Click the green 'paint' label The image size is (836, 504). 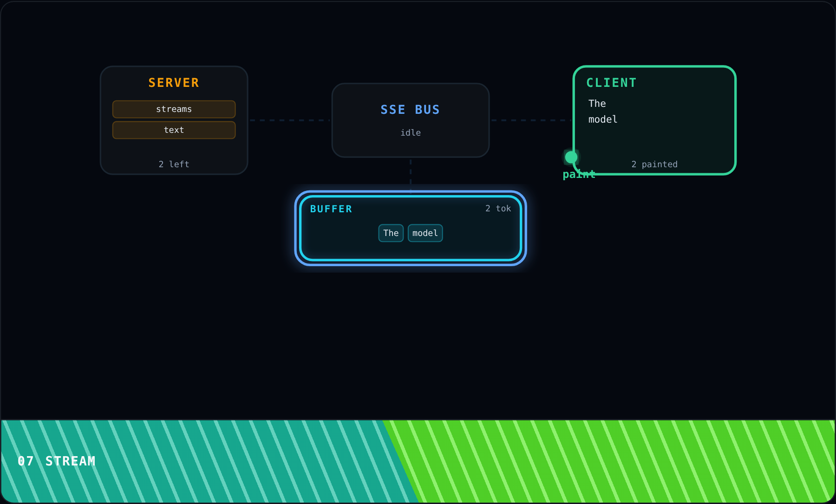coord(579,175)
